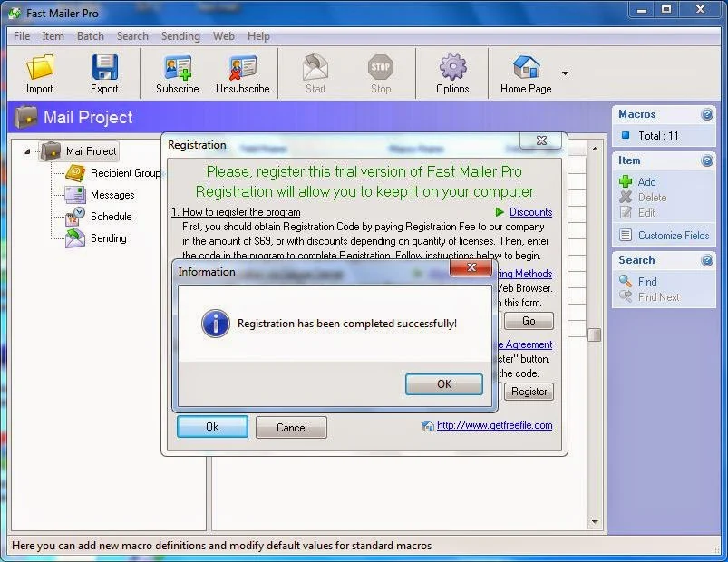This screenshot has height=562, width=728.
Task: Open Customize Fields in Item panel
Action: (674, 236)
